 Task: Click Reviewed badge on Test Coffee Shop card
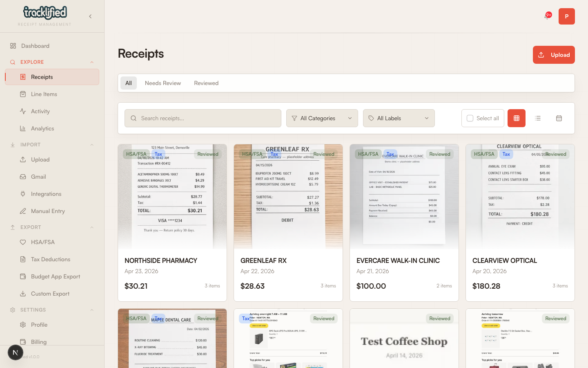440,319
